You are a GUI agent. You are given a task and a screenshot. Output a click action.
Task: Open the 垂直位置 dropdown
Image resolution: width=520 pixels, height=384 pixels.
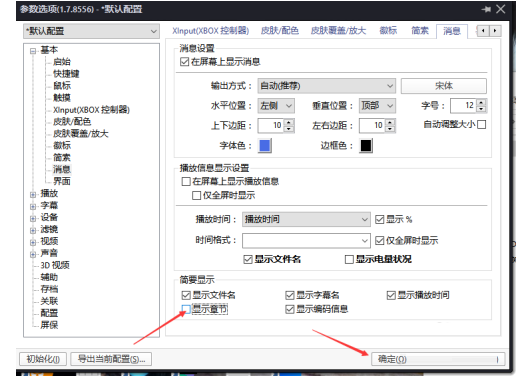[377, 106]
